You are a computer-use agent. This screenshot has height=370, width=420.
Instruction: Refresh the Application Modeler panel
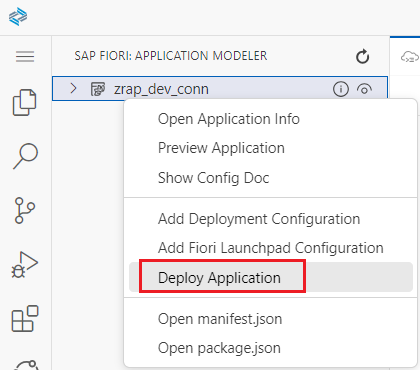pos(362,56)
